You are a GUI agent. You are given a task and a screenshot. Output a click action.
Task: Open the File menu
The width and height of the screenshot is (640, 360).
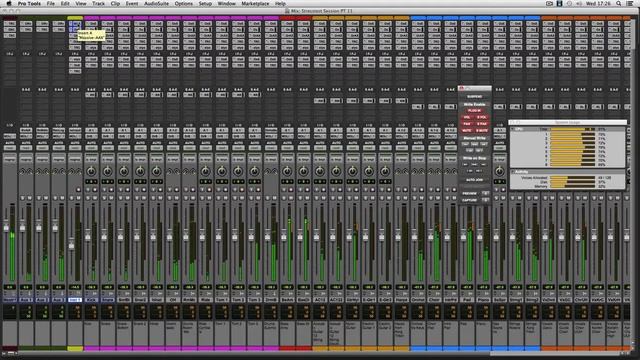pyautogui.click(x=51, y=3)
